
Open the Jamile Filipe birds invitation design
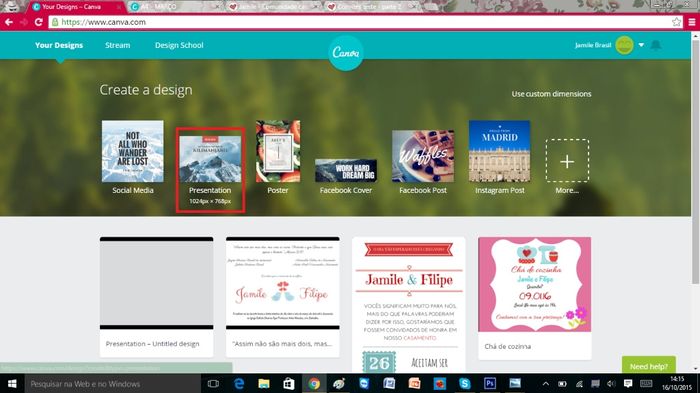coord(283,297)
